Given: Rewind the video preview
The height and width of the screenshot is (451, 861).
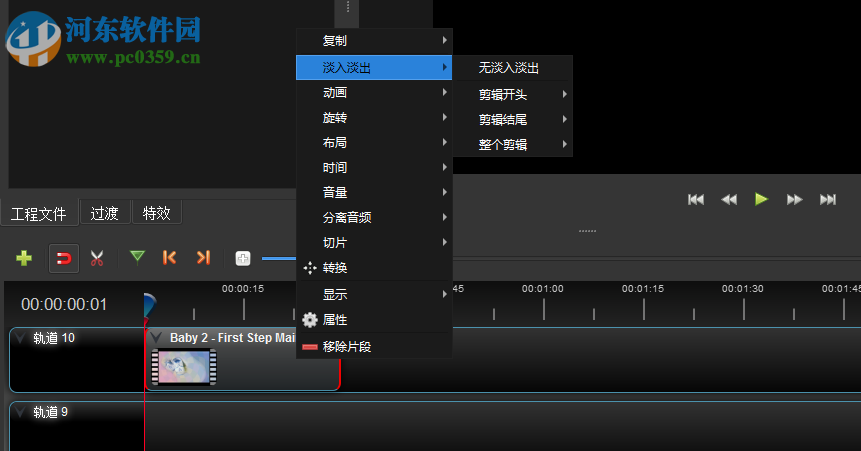Looking at the screenshot, I should click(x=729, y=199).
